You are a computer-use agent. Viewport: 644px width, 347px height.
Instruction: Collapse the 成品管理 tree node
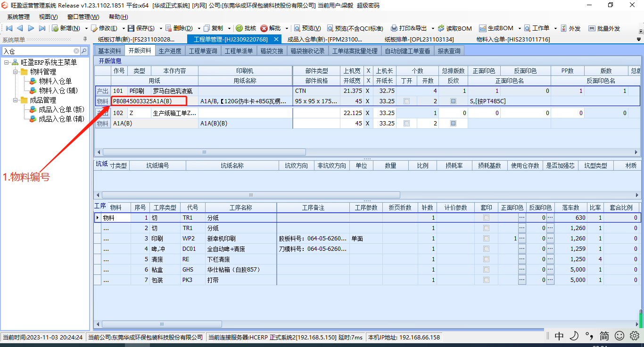pos(15,100)
